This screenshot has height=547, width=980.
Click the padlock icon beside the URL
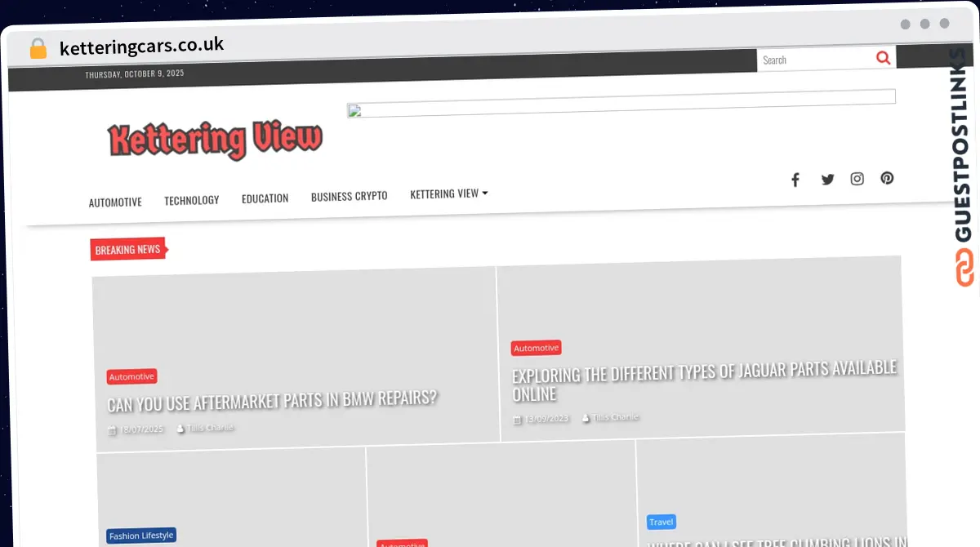[38, 49]
